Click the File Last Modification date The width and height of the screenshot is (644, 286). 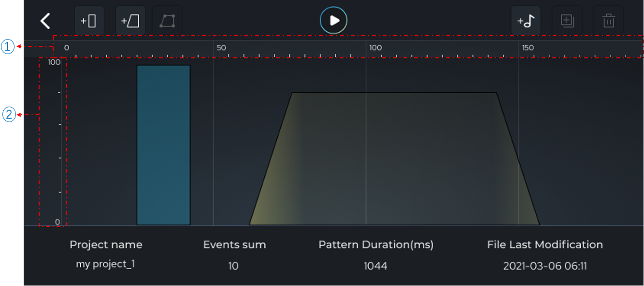(544, 266)
